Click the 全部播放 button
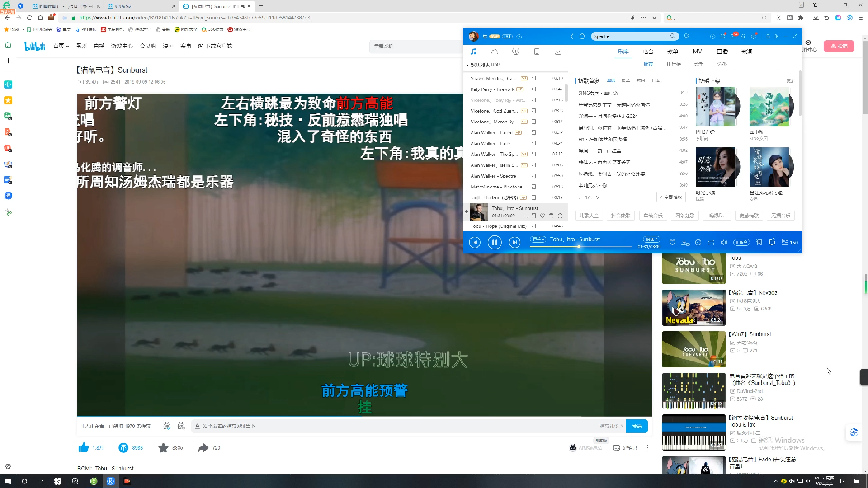868x488 pixels. [x=671, y=197]
